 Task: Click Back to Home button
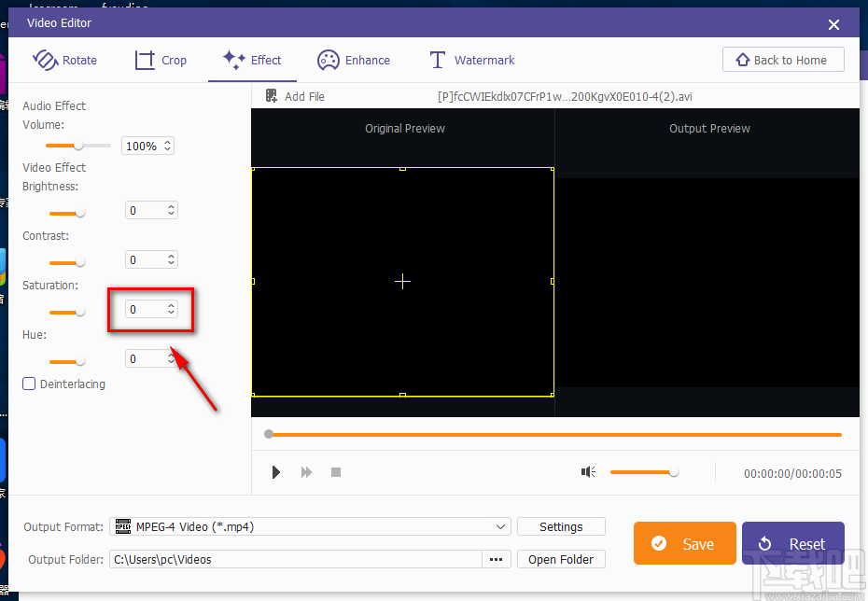(783, 59)
